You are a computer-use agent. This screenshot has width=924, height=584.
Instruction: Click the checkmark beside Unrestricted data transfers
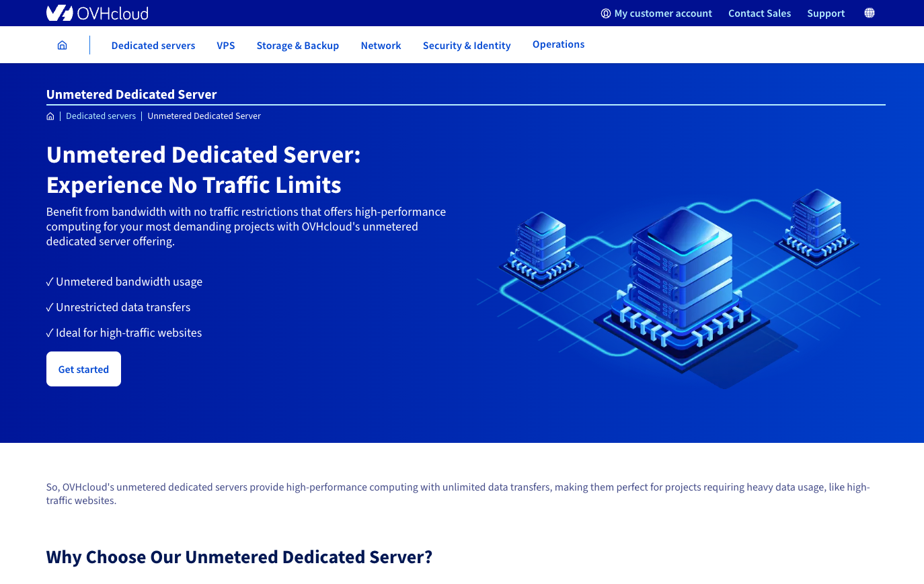pyautogui.click(x=49, y=307)
